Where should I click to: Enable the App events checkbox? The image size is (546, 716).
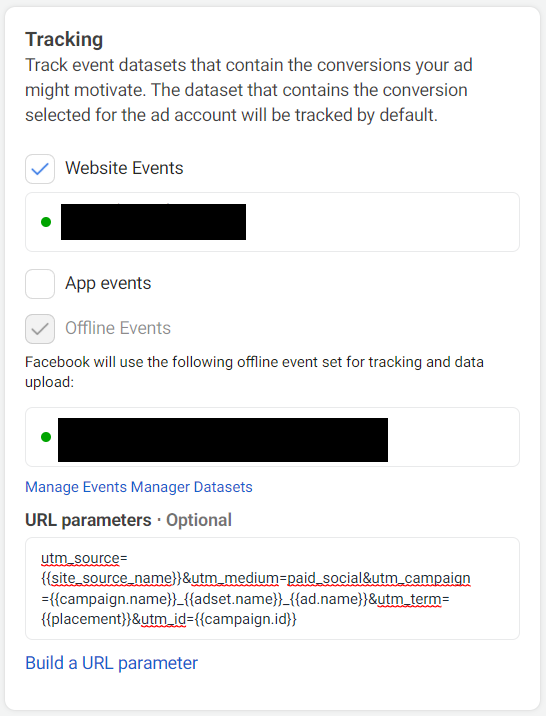click(x=40, y=284)
